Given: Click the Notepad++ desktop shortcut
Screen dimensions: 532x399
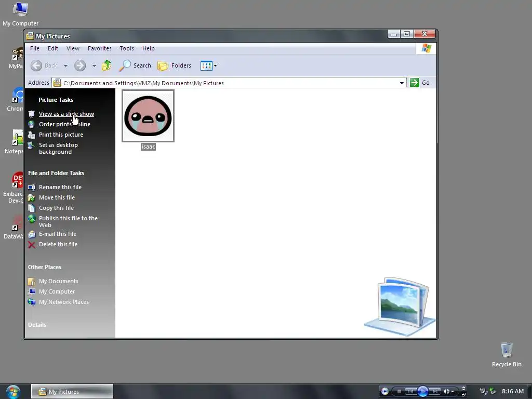Looking at the screenshot, I should [x=14, y=141].
